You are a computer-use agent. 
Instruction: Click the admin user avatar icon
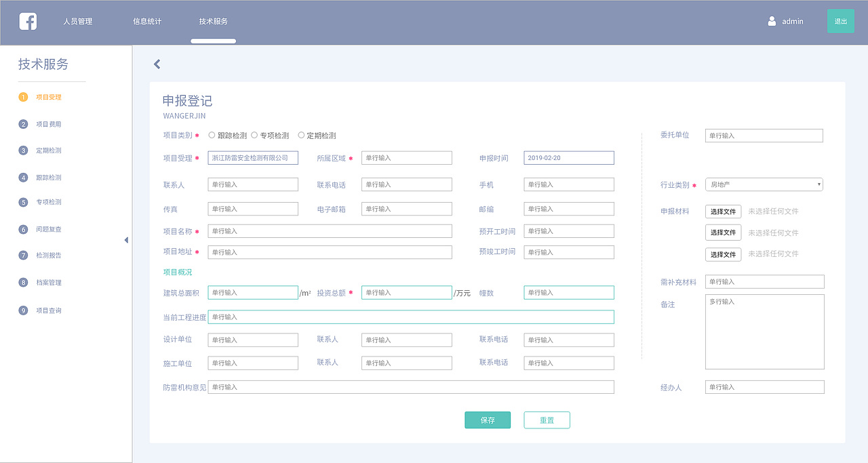771,21
